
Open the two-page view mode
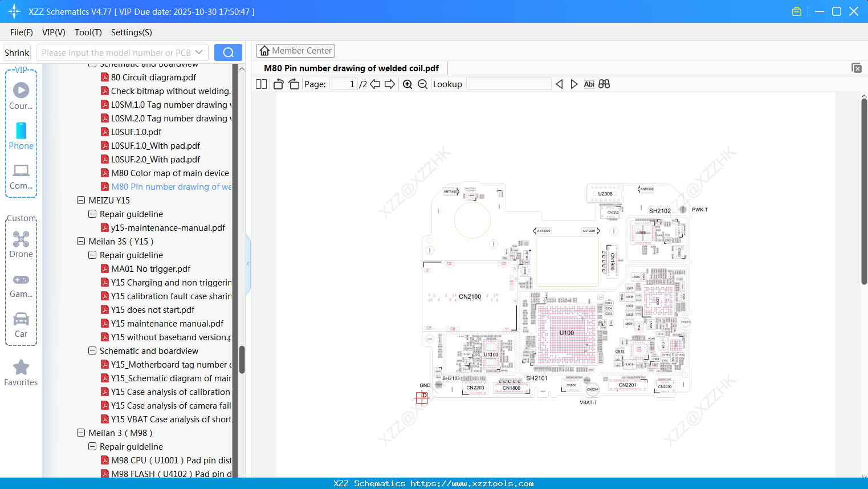coord(260,84)
